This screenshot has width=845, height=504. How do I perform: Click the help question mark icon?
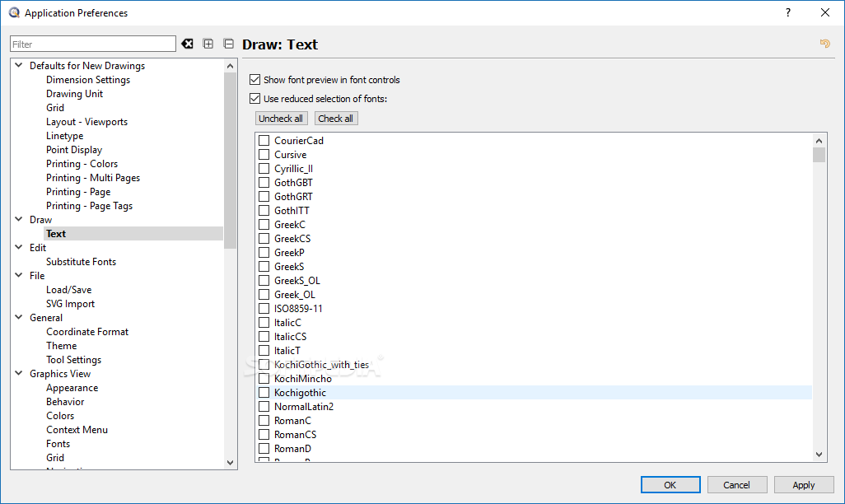[788, 12]
